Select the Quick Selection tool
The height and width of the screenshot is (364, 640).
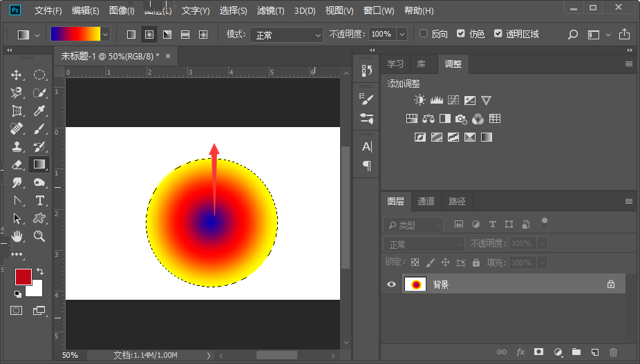(39, 93)
